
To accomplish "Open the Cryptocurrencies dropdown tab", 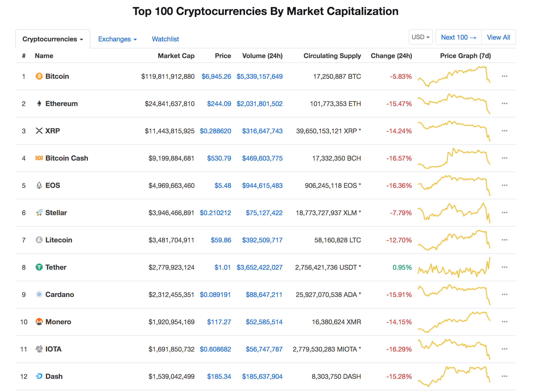I will click(52, 39).
